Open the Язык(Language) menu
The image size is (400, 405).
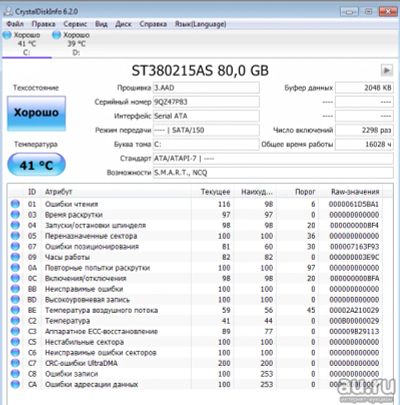(x=201, y=24)
